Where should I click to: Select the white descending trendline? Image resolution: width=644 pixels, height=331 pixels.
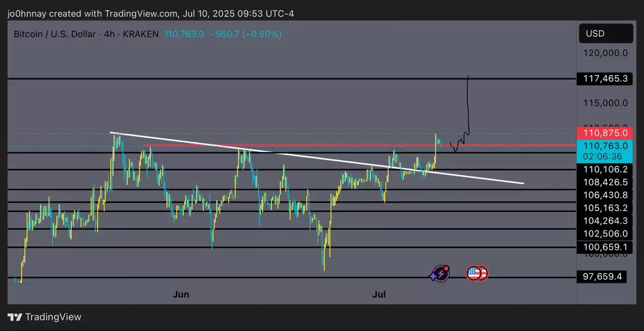coord(317,157)
